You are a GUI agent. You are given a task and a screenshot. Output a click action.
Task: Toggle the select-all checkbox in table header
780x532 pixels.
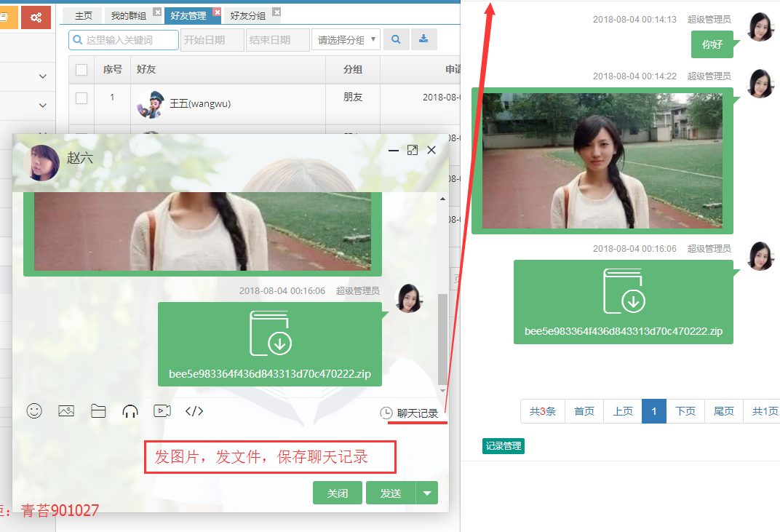click(81, 70)
